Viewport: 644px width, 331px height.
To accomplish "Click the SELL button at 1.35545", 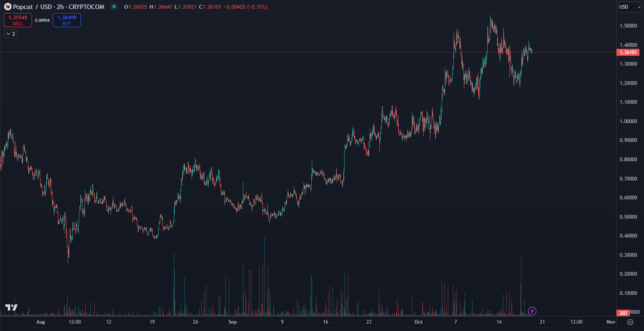I will click(18, 20).
